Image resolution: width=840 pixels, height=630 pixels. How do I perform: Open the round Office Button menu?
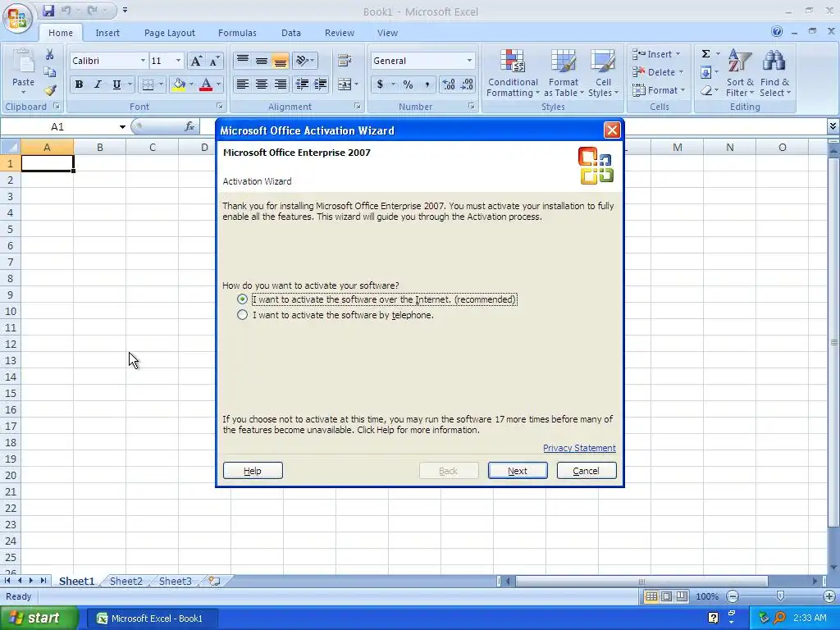(x=18, y=18)
